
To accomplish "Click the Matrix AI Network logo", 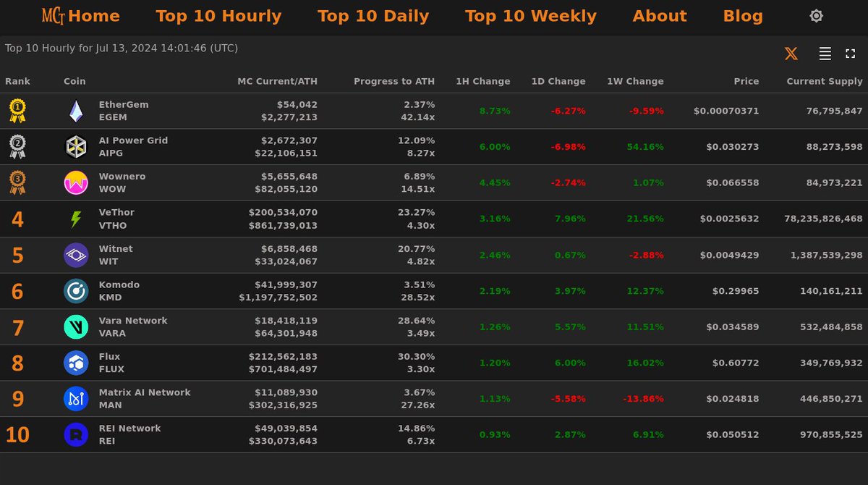I will point(76,399).
